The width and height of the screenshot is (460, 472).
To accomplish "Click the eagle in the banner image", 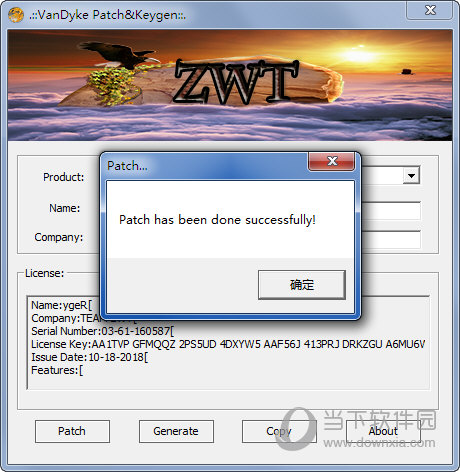I will coord(120,55).
